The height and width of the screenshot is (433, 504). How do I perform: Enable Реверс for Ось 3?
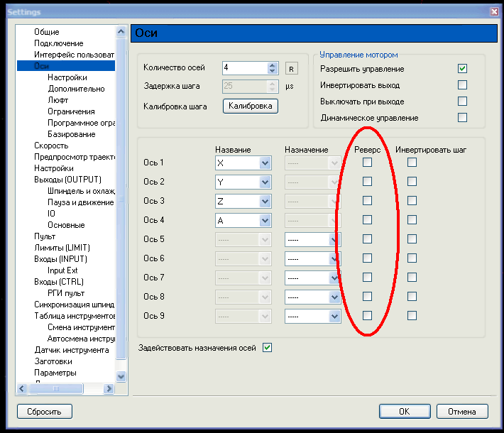[x=367, y=201]
